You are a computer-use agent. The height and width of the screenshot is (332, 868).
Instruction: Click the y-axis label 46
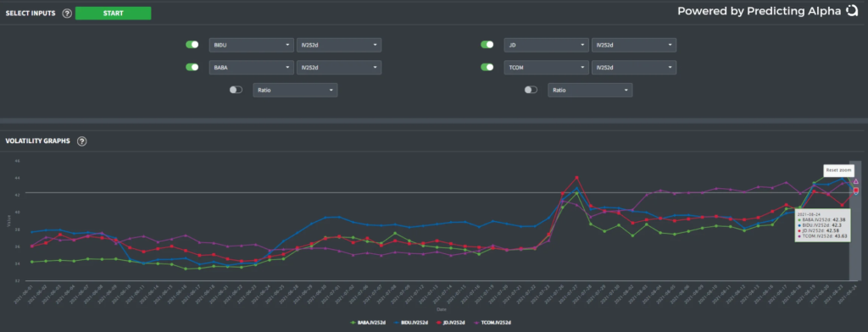pyautogui.click(x=17, y=161)
